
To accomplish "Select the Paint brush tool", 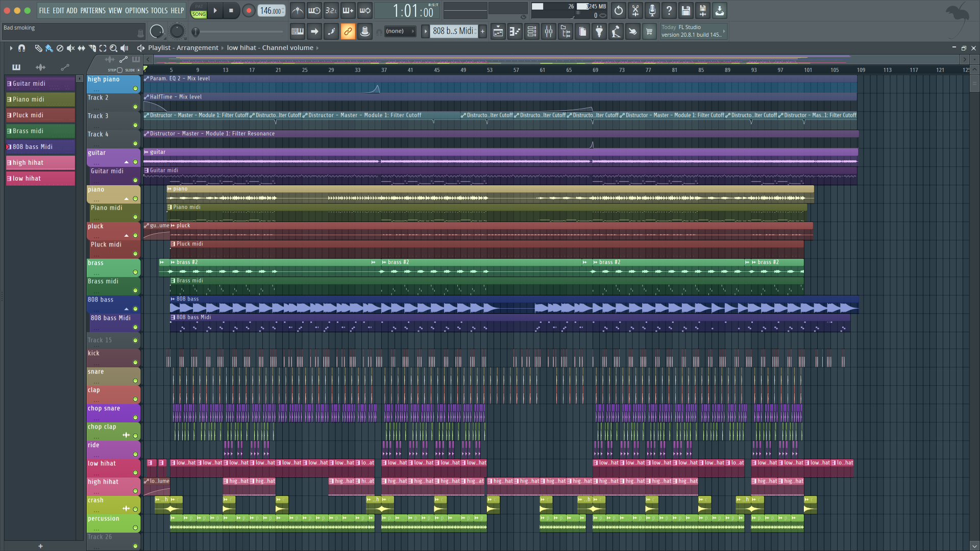I will point(49,48).
